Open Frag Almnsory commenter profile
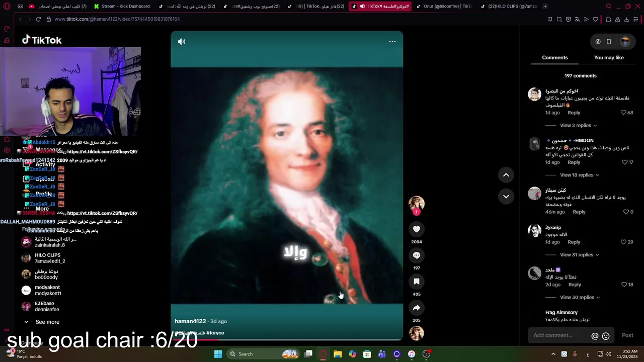 point(561,313)
